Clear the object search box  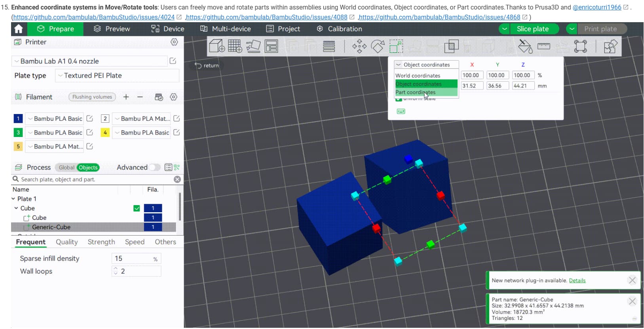pos(177,179)
